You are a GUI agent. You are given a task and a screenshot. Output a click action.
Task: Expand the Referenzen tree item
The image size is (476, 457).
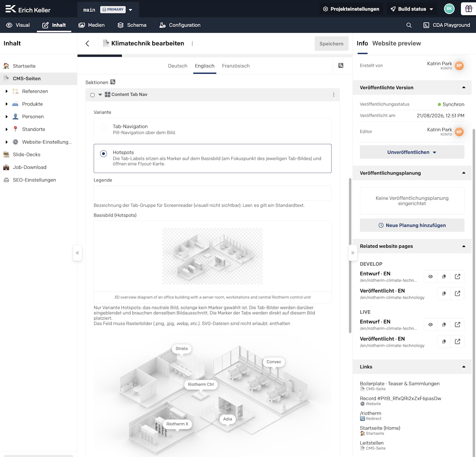(x=6, y=91)
